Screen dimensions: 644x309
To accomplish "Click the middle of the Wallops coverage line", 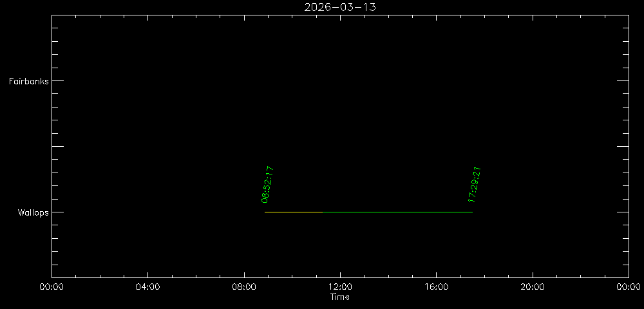I will pyautogui.click(x=368, y=212).
